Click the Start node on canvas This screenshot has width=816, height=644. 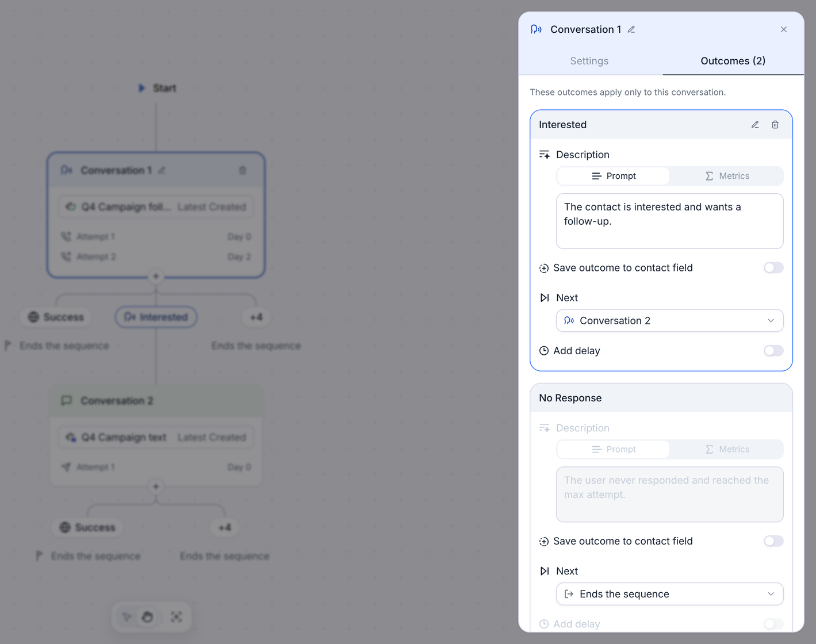click(157, 88)
